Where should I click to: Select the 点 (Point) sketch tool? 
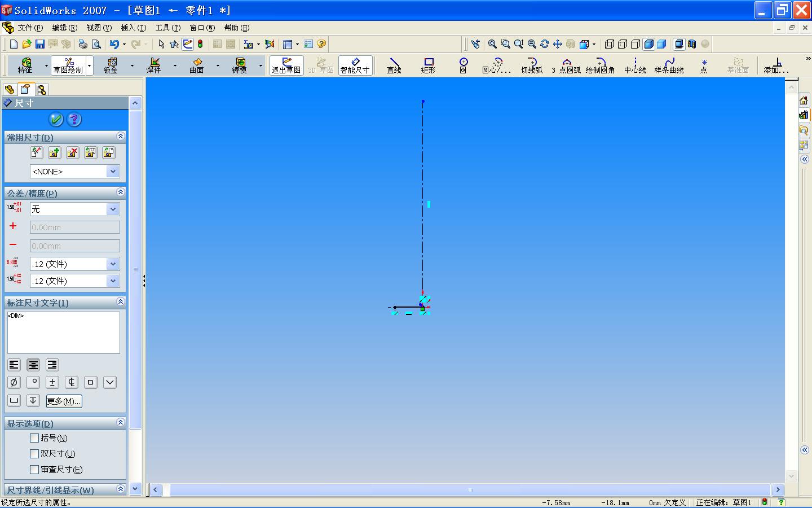(x=704, y=65)
